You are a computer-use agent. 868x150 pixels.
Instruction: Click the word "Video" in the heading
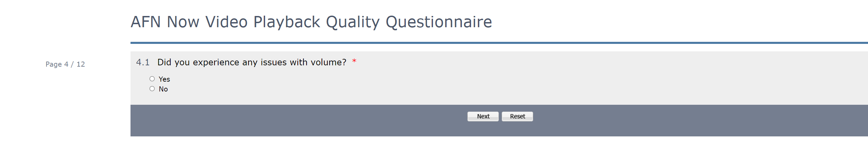tap(226, 22)
